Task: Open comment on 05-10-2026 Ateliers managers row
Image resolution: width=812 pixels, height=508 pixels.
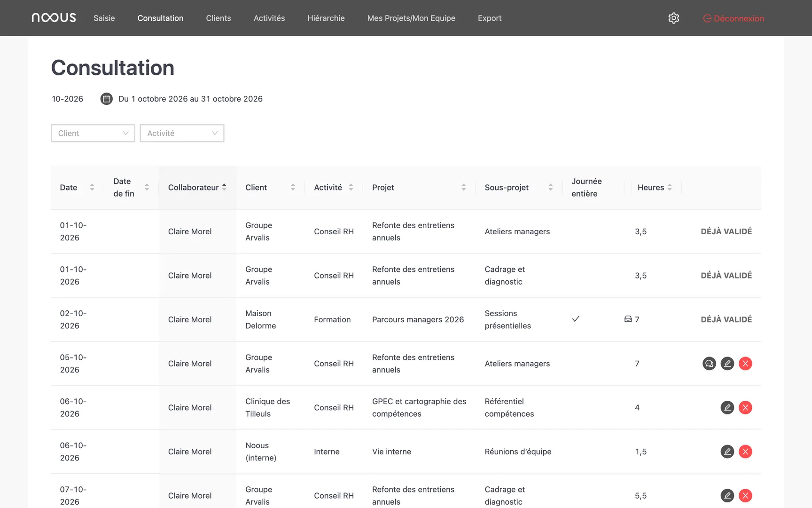Action: 709,364
